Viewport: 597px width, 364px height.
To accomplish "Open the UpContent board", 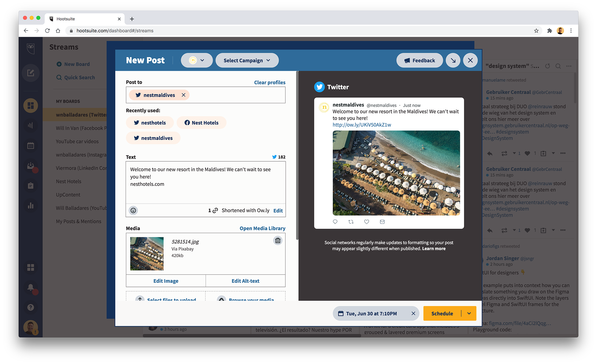I will coord(68,195).
